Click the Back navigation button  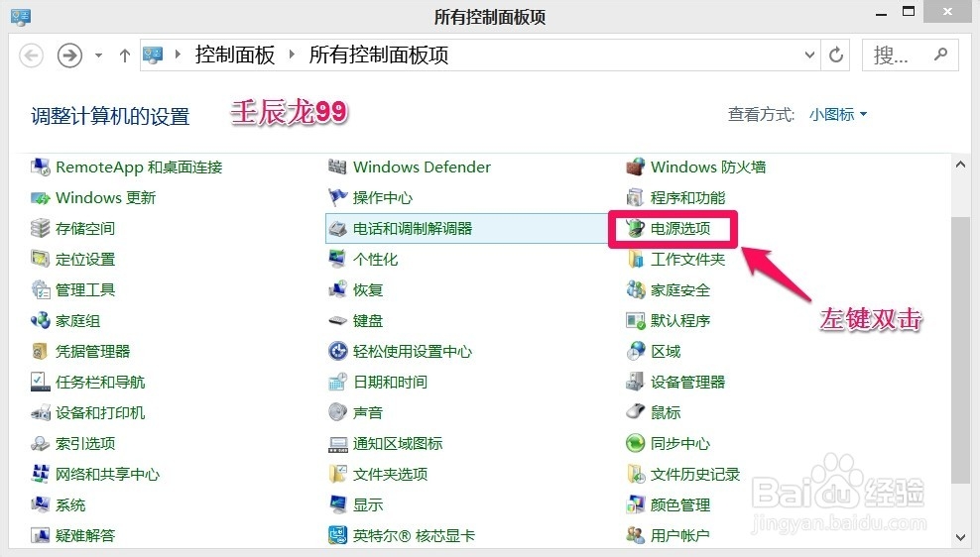pos(31,56)
